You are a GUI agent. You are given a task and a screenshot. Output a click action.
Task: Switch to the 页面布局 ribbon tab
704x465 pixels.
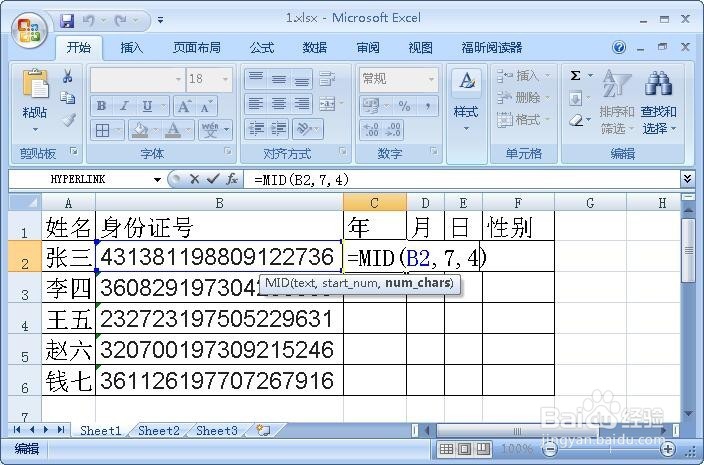click(x=197, y=48)
